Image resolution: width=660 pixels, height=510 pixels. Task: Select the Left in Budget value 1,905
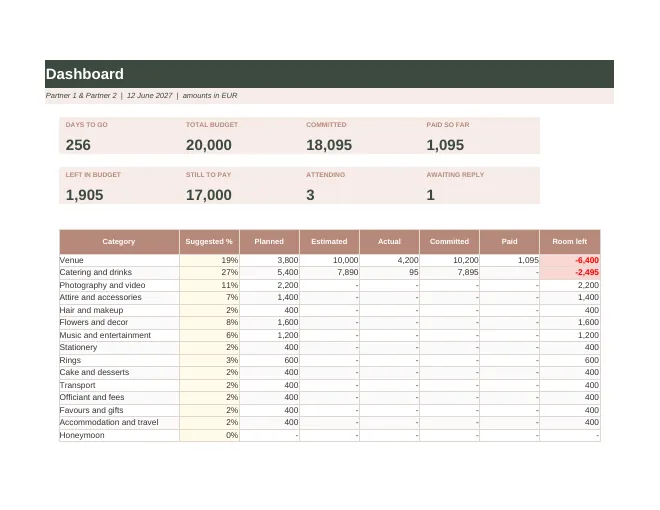84,195
